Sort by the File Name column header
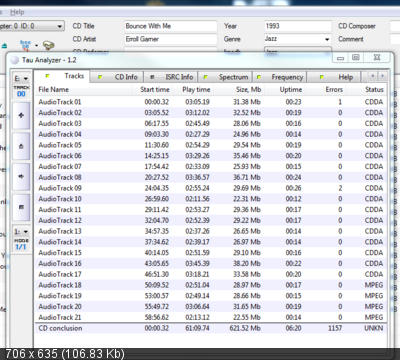 tap(83, 90)
